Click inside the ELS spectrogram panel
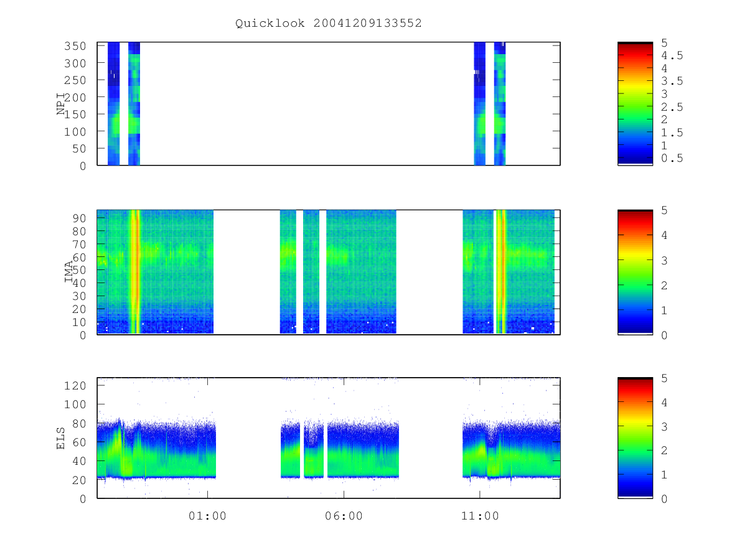Screen dimensions: 747x560 [x=329, y=437]
